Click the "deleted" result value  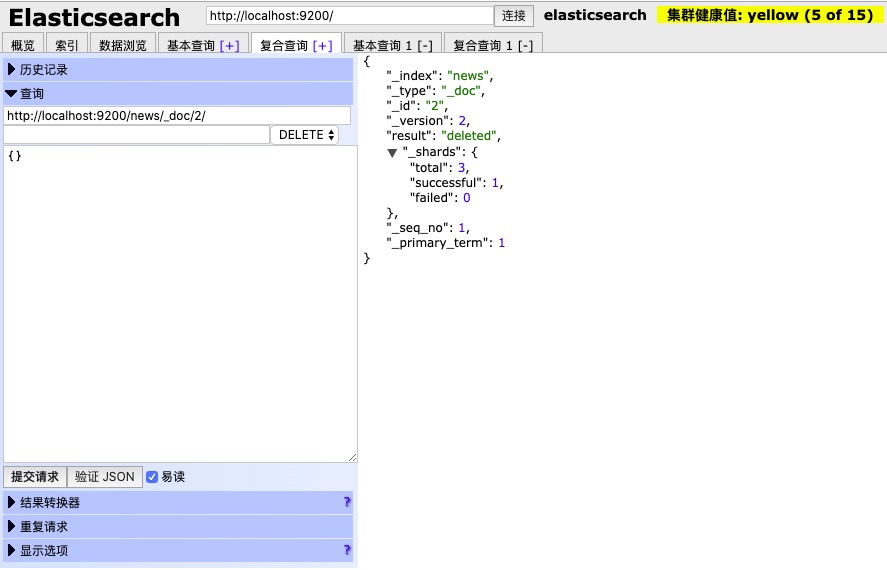pyautogui.click(x=468, y=136)
